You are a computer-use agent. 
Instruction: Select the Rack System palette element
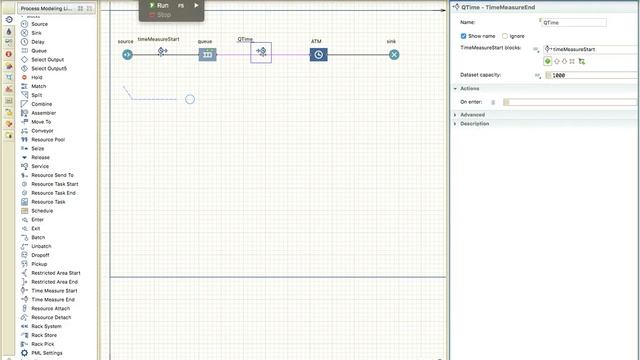click(41, 327)
